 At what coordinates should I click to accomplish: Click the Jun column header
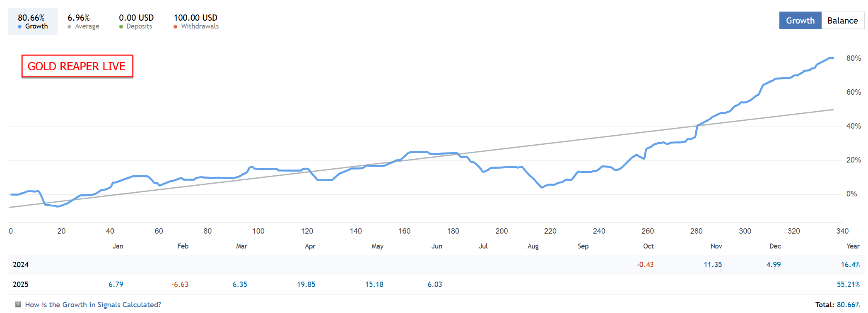click(x=437, y=246)
